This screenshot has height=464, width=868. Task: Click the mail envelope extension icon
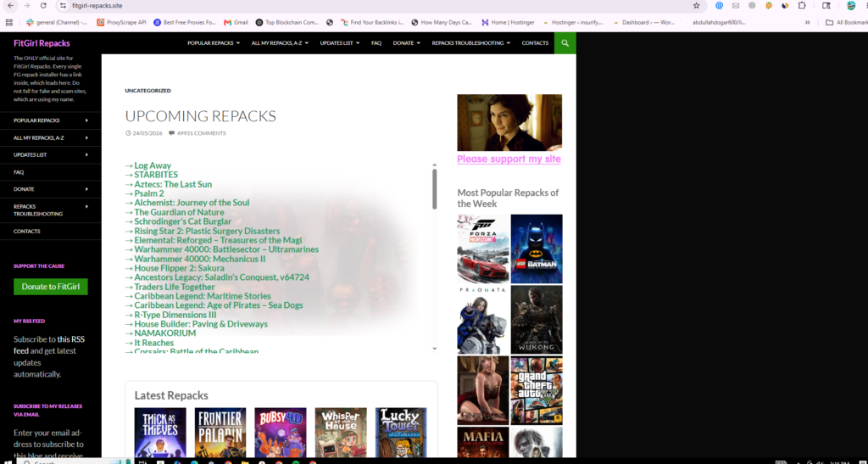pos(736,6)
